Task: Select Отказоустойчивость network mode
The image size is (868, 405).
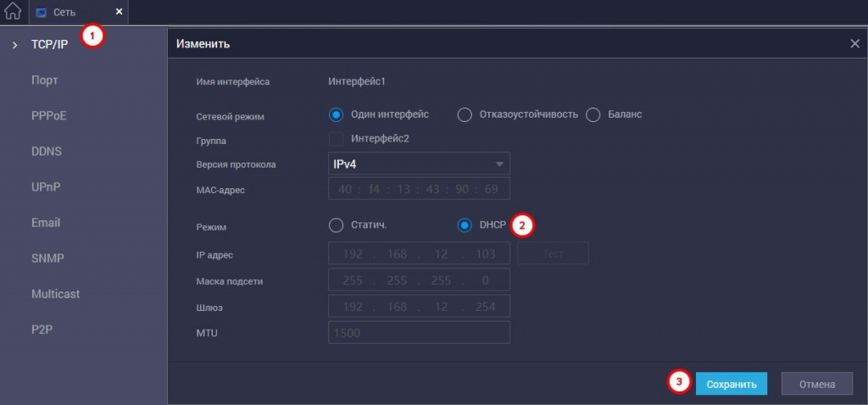Action: 465,115
